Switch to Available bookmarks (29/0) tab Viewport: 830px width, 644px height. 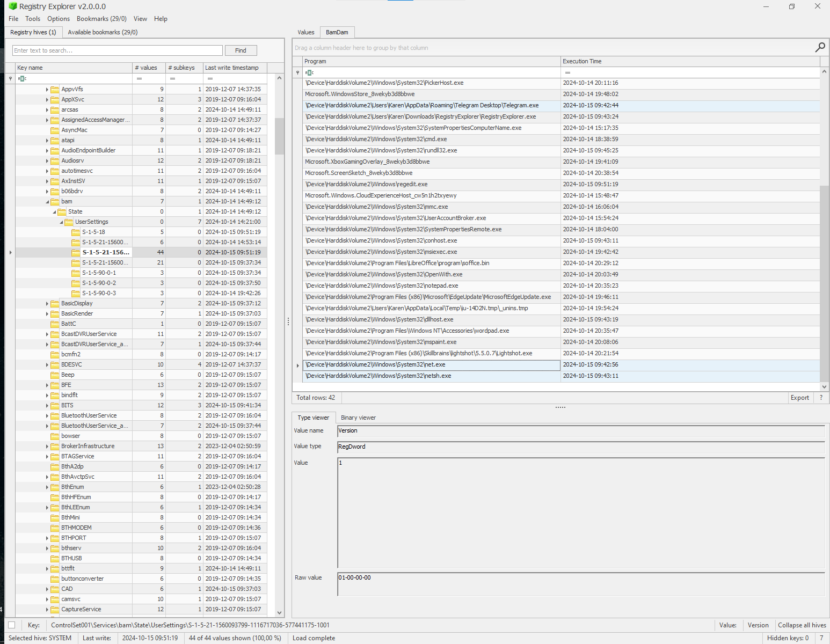[103, 32]
